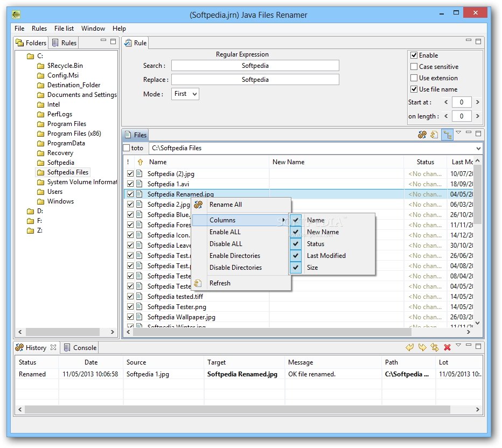Image resolution: width=502 pixels, height=448 pixels.
Task: Click the double-arrow swap icon in History toolbar
Action: click(x=435, y=347)
